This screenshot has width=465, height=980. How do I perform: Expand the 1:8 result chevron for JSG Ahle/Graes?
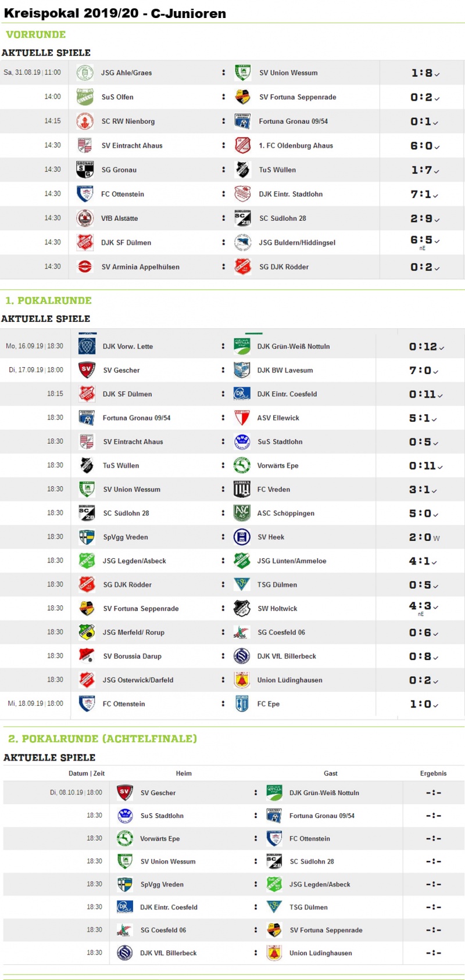click(437, 74)
